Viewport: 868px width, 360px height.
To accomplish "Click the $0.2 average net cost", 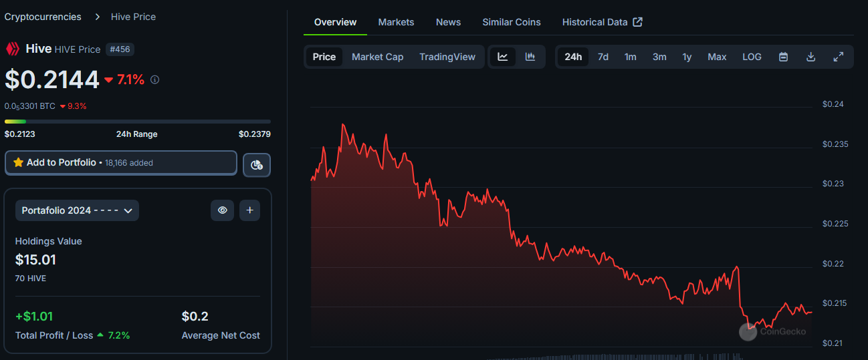I will [x=195, y=316].
